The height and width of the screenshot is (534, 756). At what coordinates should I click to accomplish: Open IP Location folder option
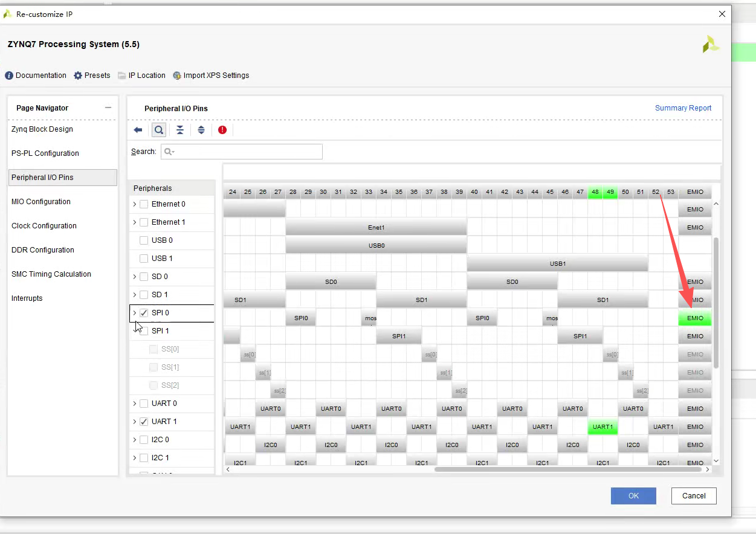(141, 76)
